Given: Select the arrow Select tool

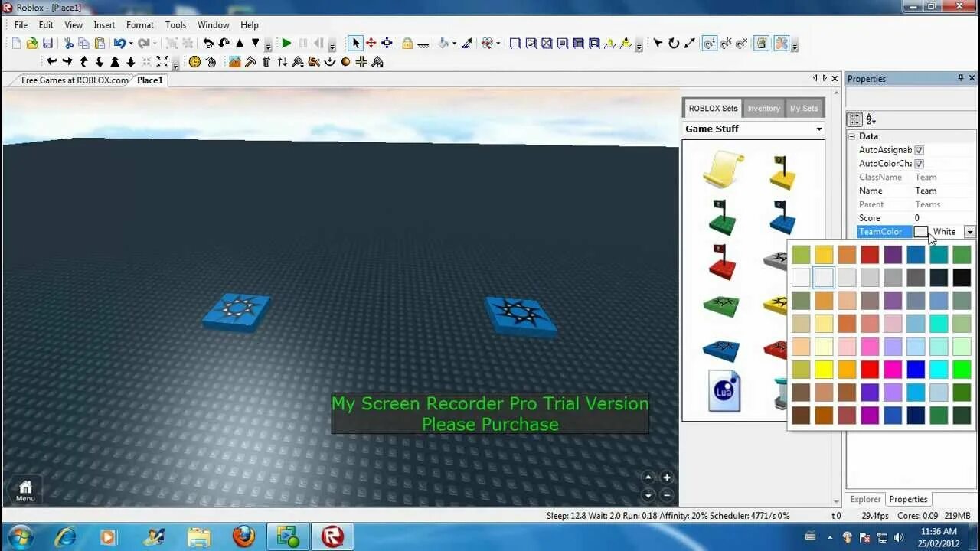Looking at the screenshot, I should click(x=355, y=44).
